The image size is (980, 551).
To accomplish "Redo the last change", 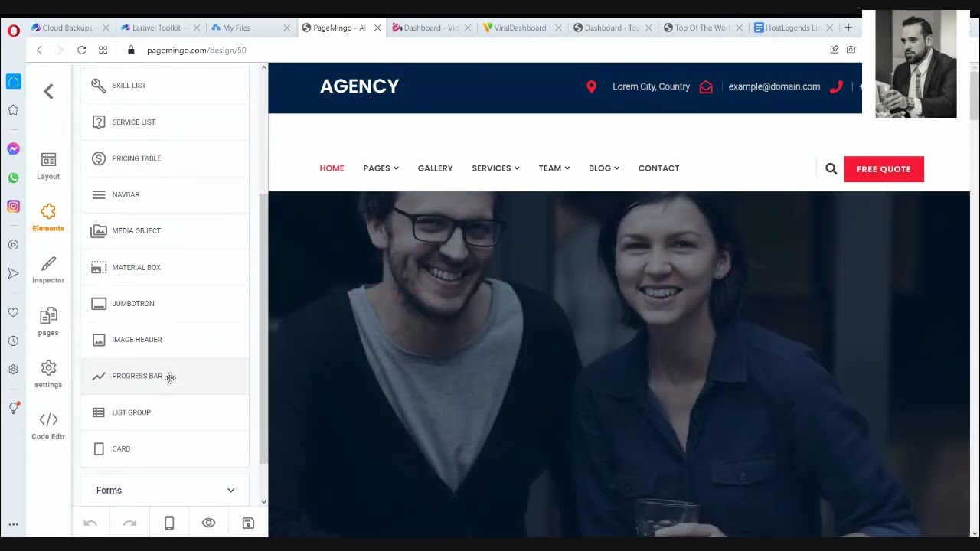I will coord(129,523).
